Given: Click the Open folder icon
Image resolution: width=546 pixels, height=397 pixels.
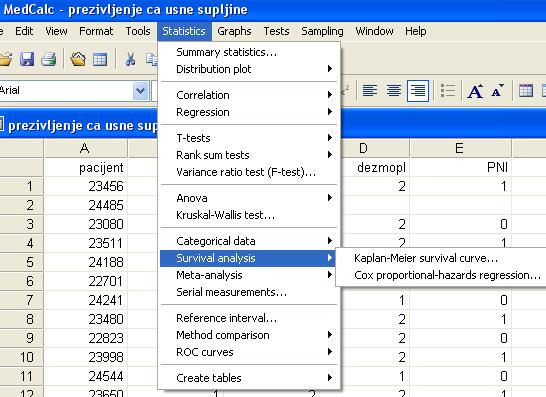Looking at the screenshot, I should pos(6,59).
